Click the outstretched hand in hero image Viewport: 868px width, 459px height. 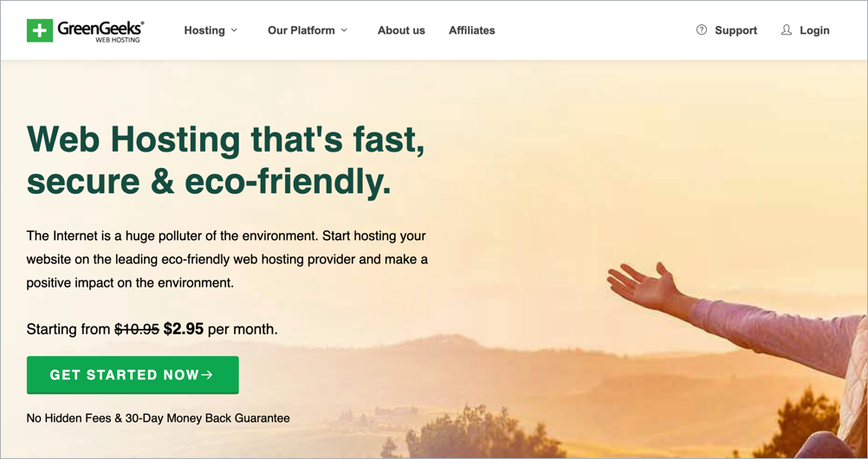pyautogui.click(x=642, y=285)
